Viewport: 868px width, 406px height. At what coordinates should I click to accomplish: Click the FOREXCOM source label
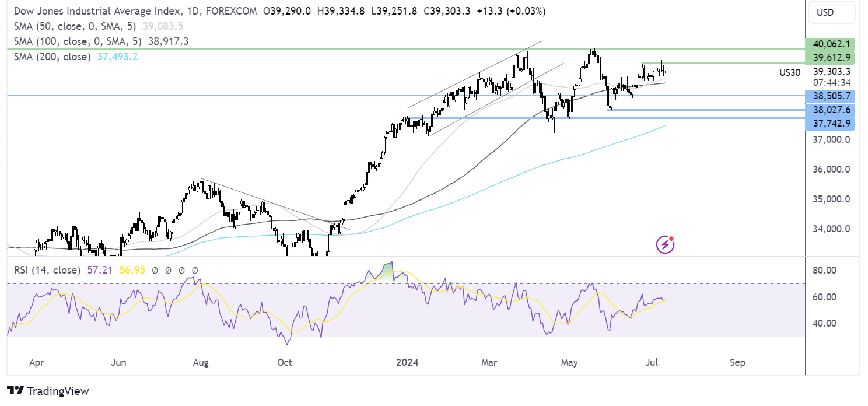tap(230, 12)
